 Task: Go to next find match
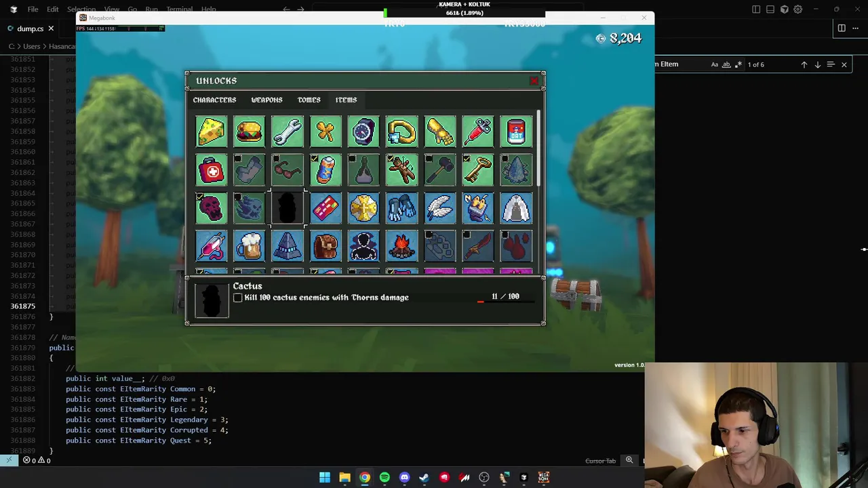(x=818, y=64)
